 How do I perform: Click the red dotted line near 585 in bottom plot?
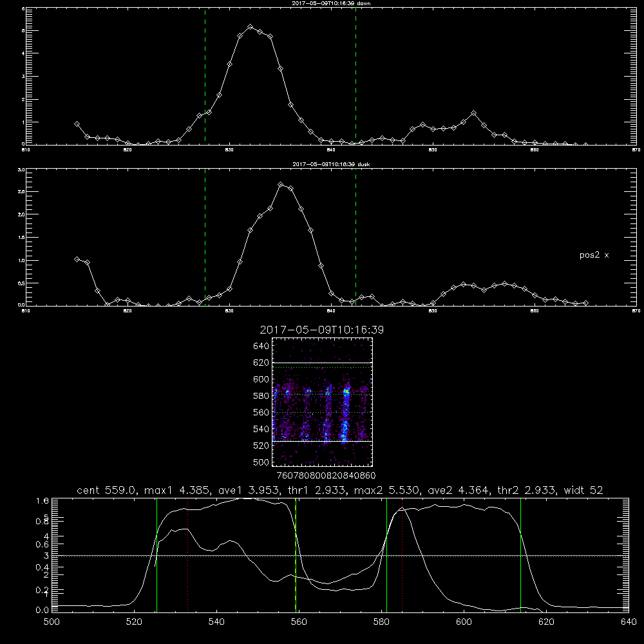[x=402, y=555]
